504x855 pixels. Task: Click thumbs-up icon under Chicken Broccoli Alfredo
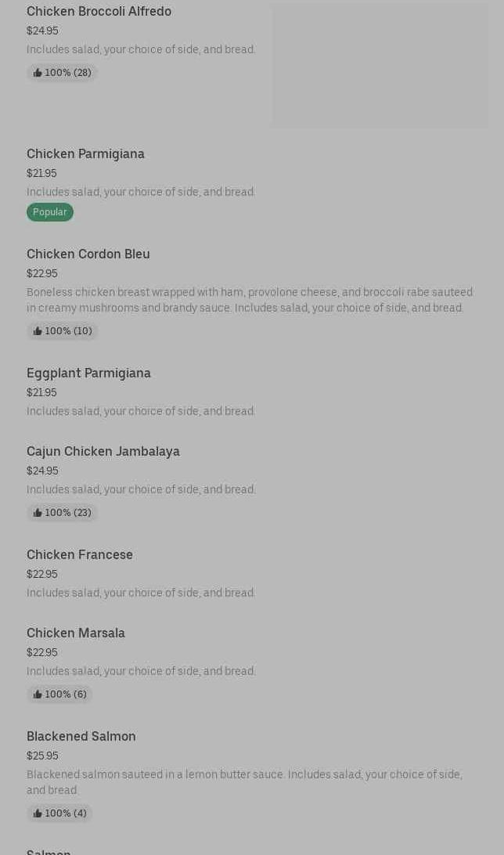click(x=38, y=73)
